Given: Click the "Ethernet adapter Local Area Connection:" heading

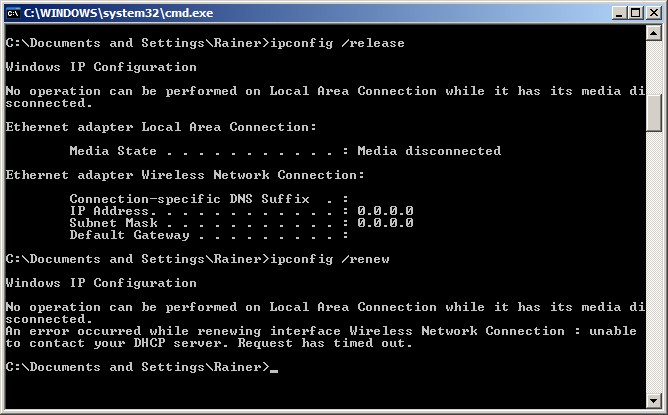Looking at the screenshot, I should [161, 127].
